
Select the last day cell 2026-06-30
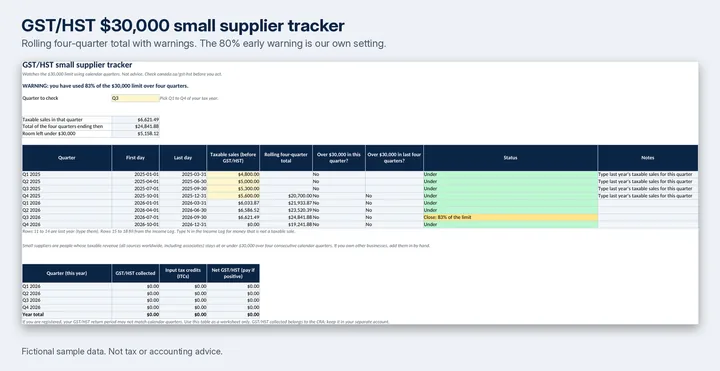(183, 210)
